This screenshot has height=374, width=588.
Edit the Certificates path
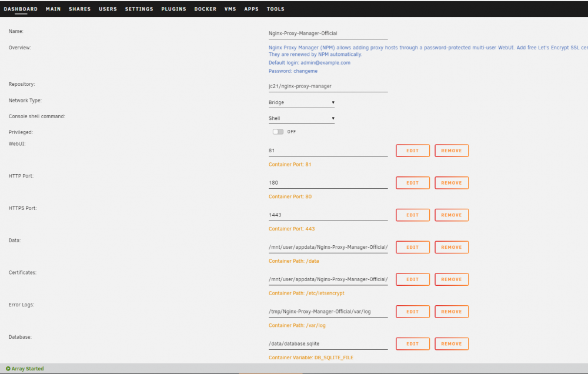coord(413,279)
